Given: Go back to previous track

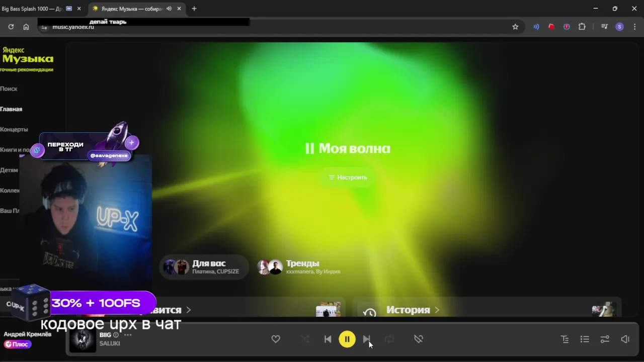Looking at the screenshot, I should [328, 339].
